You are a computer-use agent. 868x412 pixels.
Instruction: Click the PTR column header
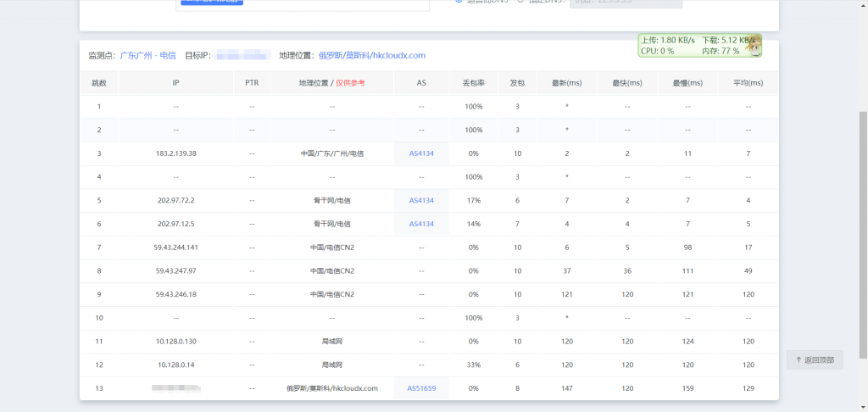252,83
